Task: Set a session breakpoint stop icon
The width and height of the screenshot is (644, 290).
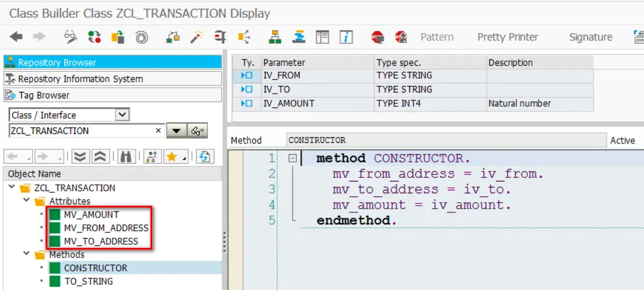Action: click(377, 37)
